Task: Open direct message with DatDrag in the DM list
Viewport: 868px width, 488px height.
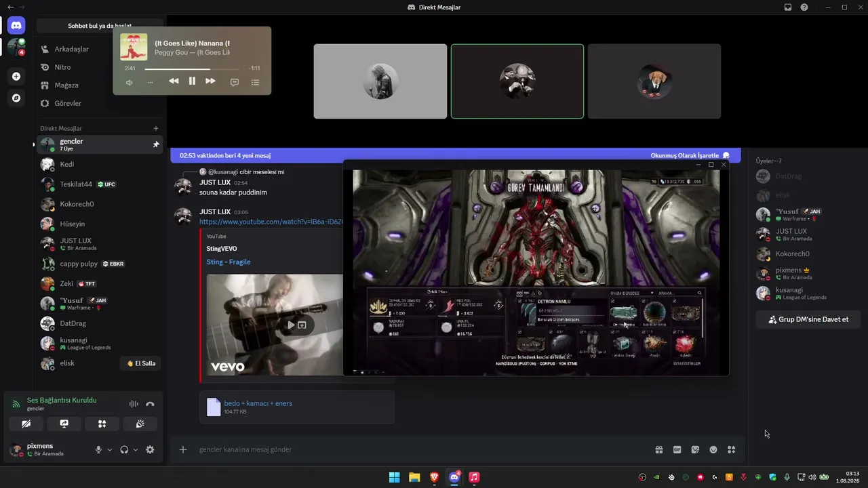Action: click(x=100, y=323)
